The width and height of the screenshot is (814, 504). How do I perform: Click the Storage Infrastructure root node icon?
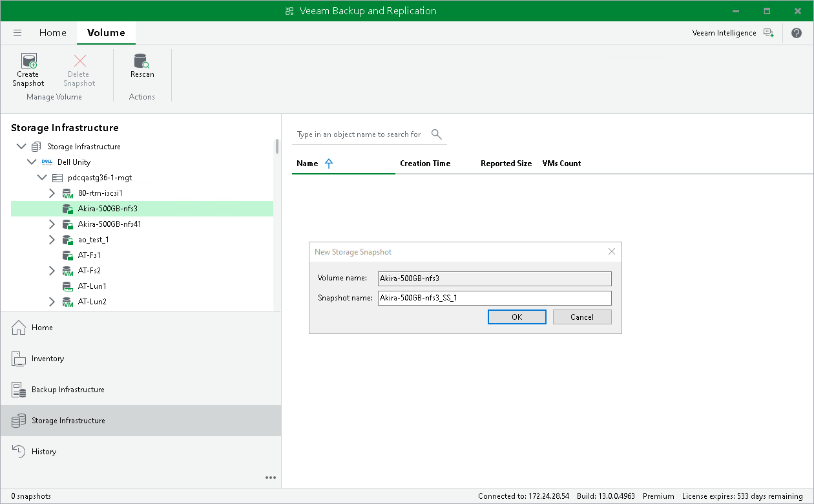tap(36, 147)
